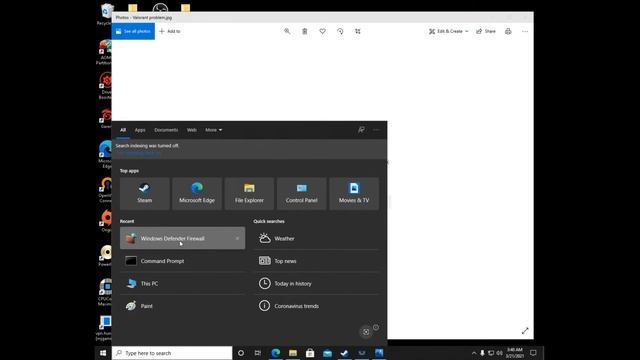
Task: Click Coronavirus trends quick search
Action: click(316, 306)
